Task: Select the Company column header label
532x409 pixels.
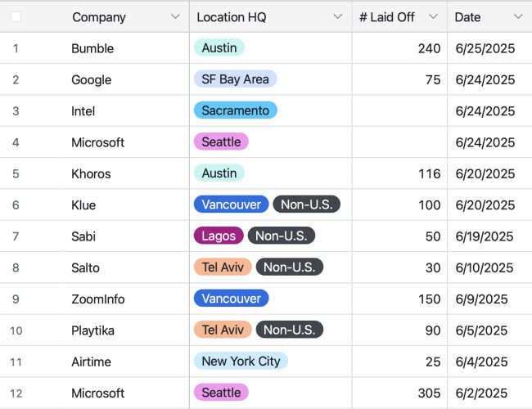Action: click(99, 17)
